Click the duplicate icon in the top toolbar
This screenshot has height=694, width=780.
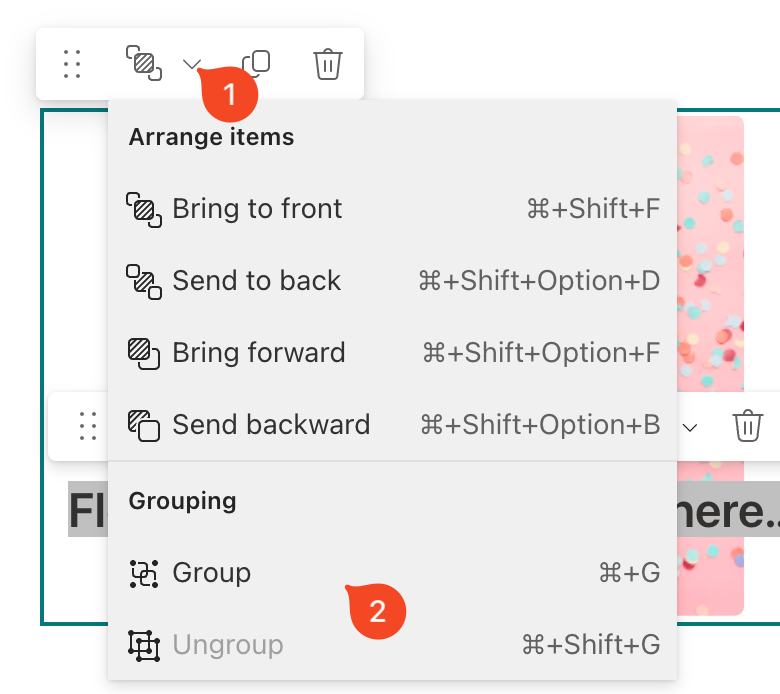pyautogui.click(x=258, y=63)
